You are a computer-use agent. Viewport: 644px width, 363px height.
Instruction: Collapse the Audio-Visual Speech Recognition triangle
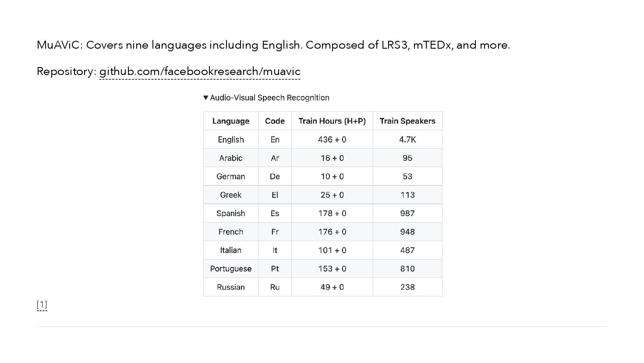(x=206, y=98)
